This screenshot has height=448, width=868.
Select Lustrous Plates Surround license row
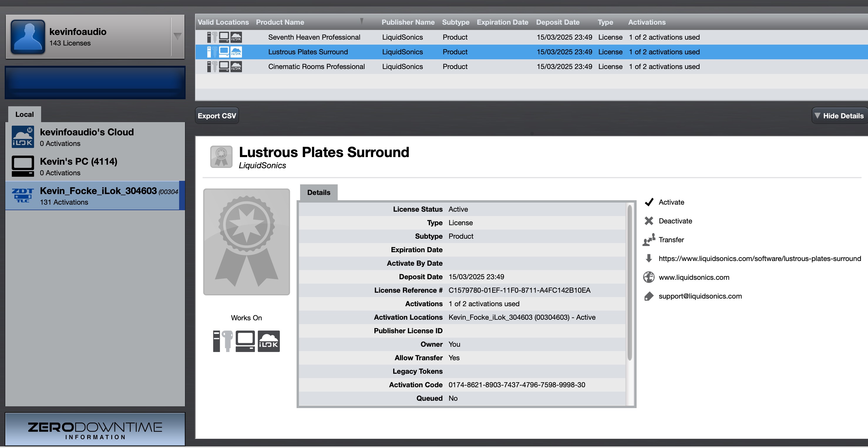point(531,52)
